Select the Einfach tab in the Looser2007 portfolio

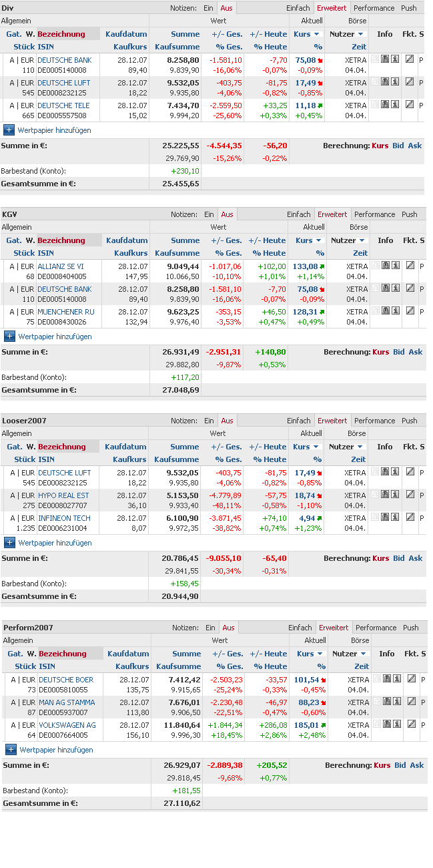[299, 421]
